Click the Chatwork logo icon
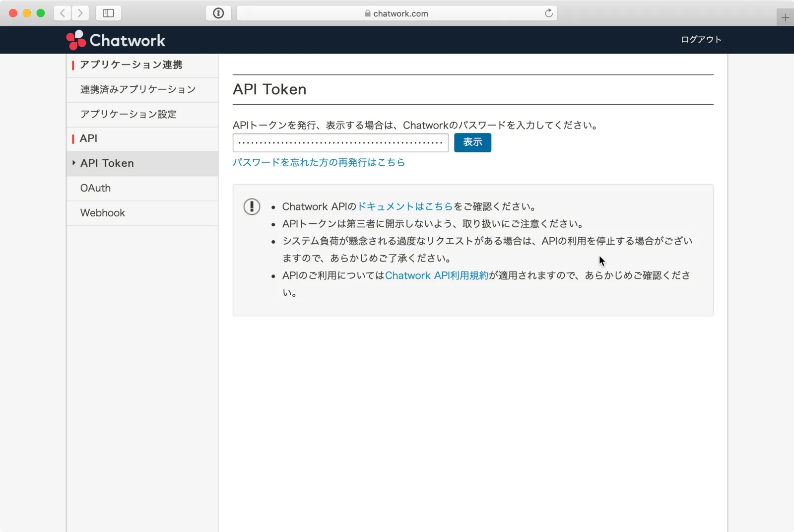 click(x=76, y=40)
